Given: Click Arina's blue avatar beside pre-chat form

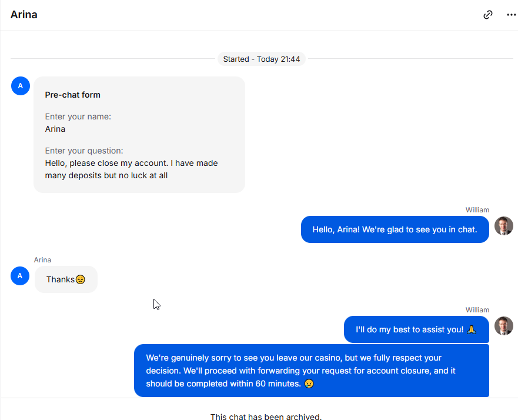Looking at the screenshot, I should click(21, 86).
